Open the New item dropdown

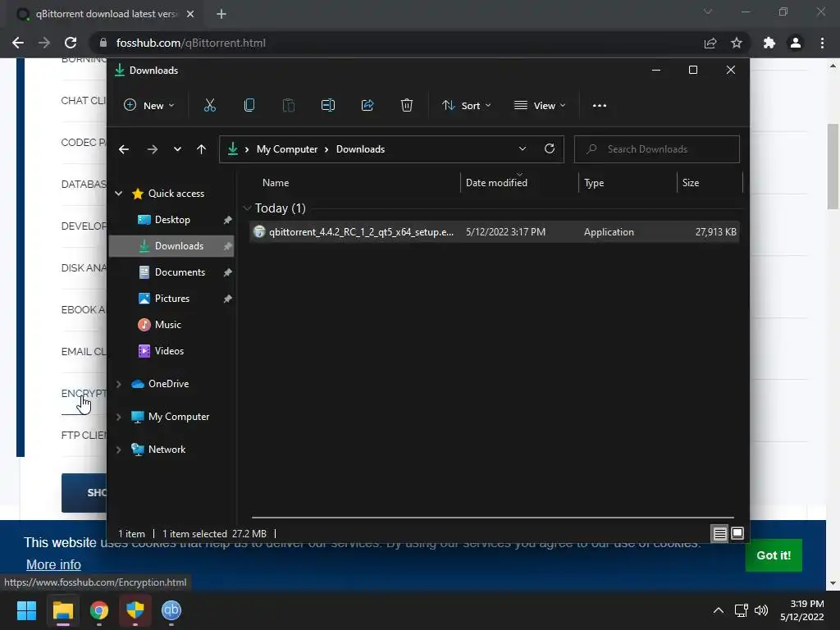point(149,106)
